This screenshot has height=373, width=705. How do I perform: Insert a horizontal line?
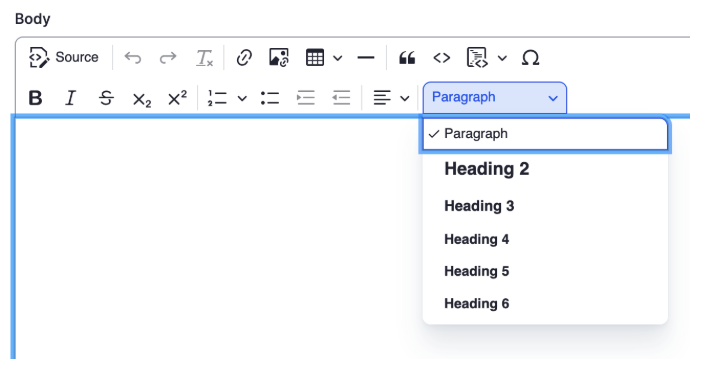click(366, 58)
